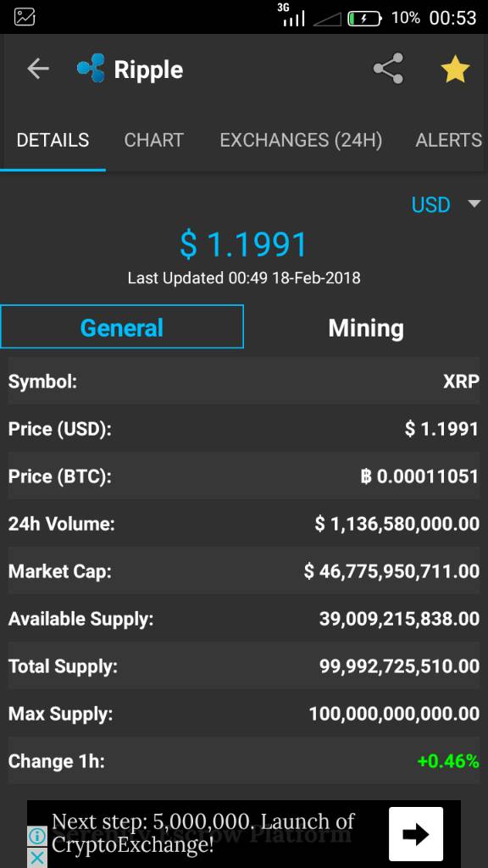Open the share icon
This screenshot has width=488, height=868.
388,69
